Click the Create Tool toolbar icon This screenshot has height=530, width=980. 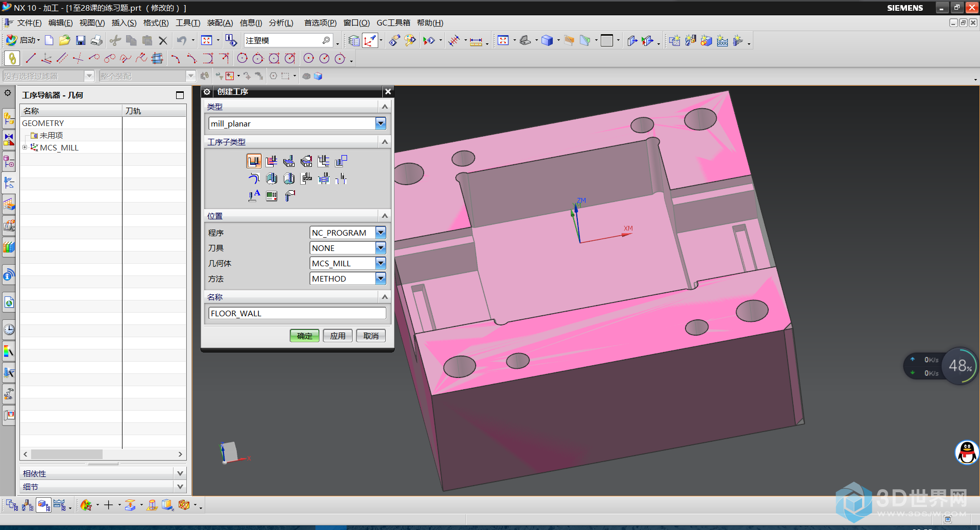click(690, 41)
